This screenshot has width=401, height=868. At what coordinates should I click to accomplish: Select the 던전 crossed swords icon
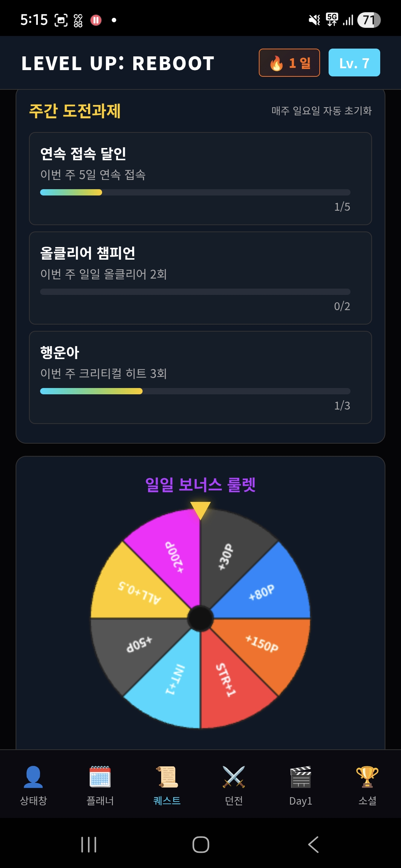tap(233, 776)
